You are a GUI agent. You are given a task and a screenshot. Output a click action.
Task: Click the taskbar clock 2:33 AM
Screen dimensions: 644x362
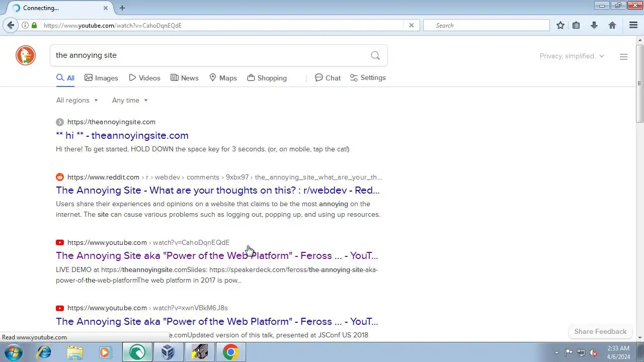coord(618,352)
